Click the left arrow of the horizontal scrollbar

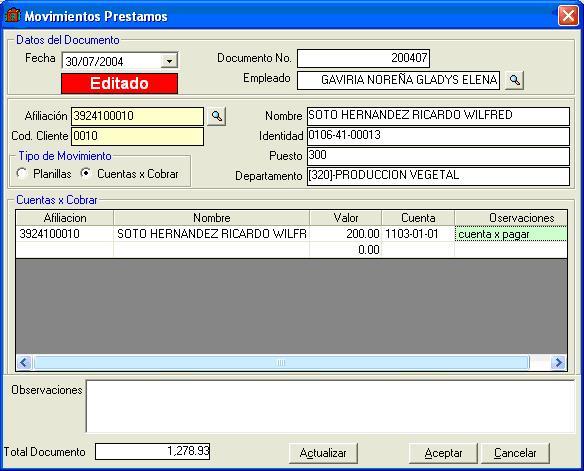pos(25,362)
